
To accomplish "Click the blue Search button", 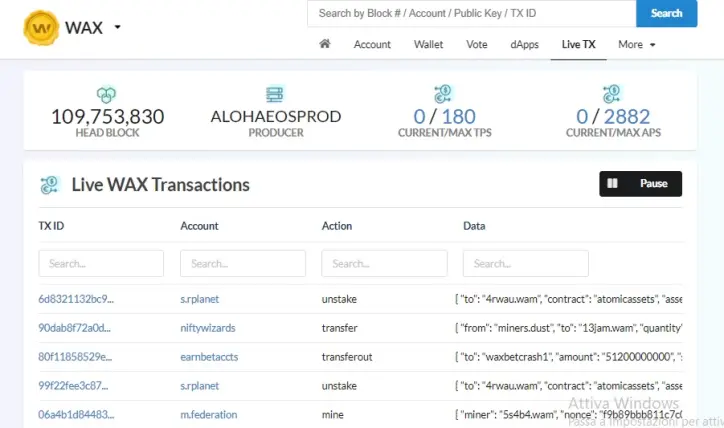I will click(666, 13).
